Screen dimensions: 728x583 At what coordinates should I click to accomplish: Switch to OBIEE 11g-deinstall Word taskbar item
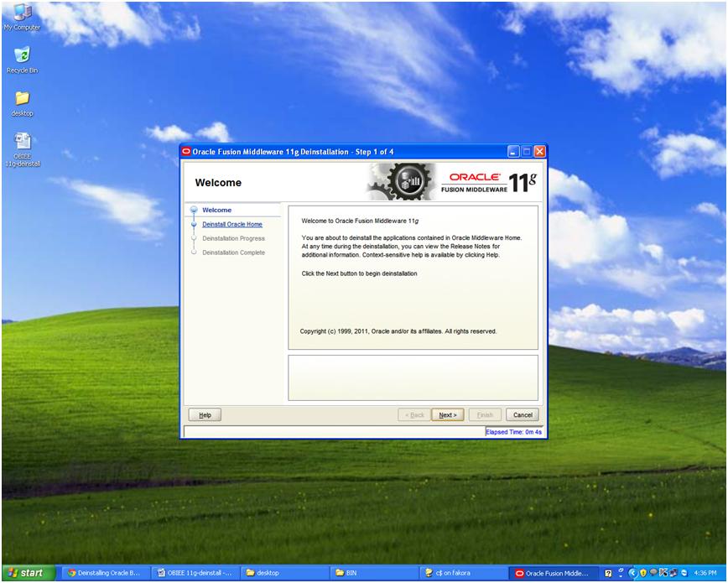coord(195,573)
